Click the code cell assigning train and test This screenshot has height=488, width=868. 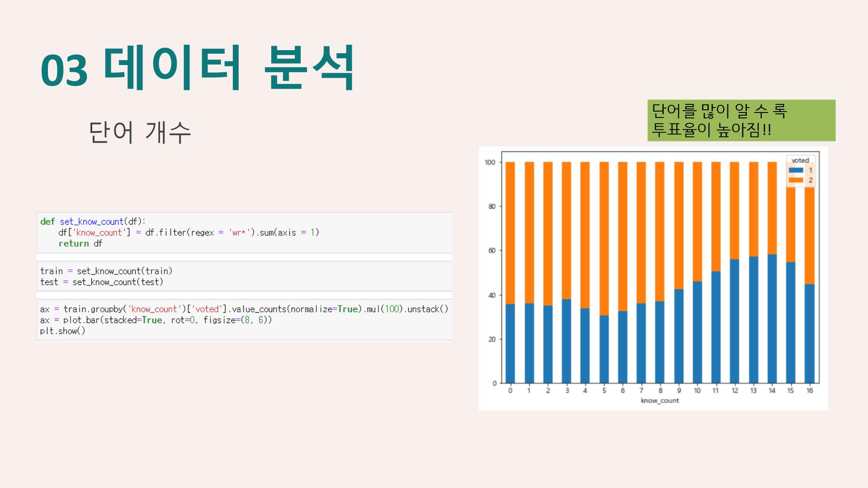pos(244,276)
